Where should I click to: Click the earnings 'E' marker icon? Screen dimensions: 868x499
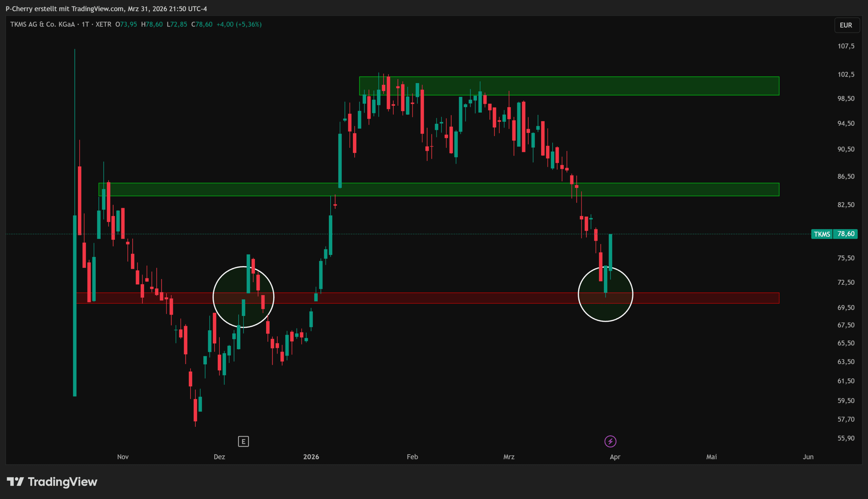[x=243, y=441]
